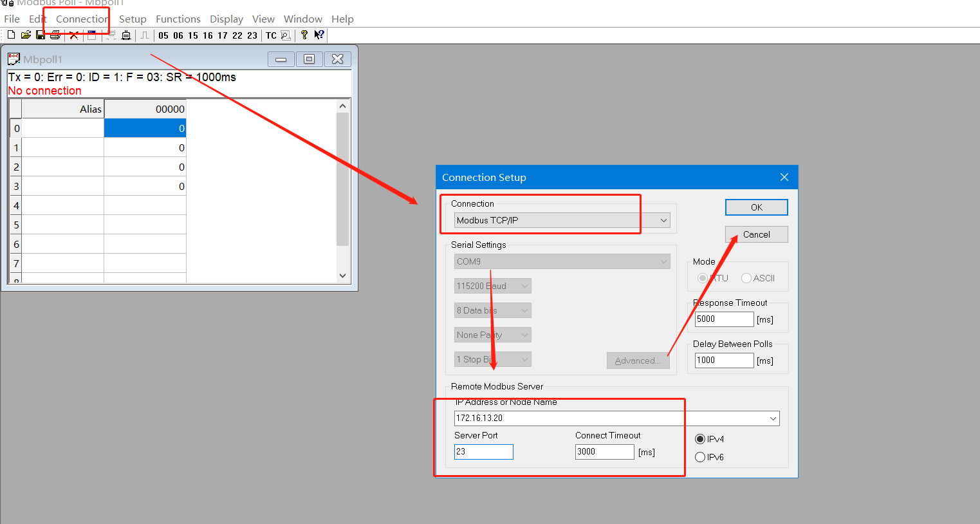
Task: Click the function 16 toolbar button
Action: click(x=208, y=35)
